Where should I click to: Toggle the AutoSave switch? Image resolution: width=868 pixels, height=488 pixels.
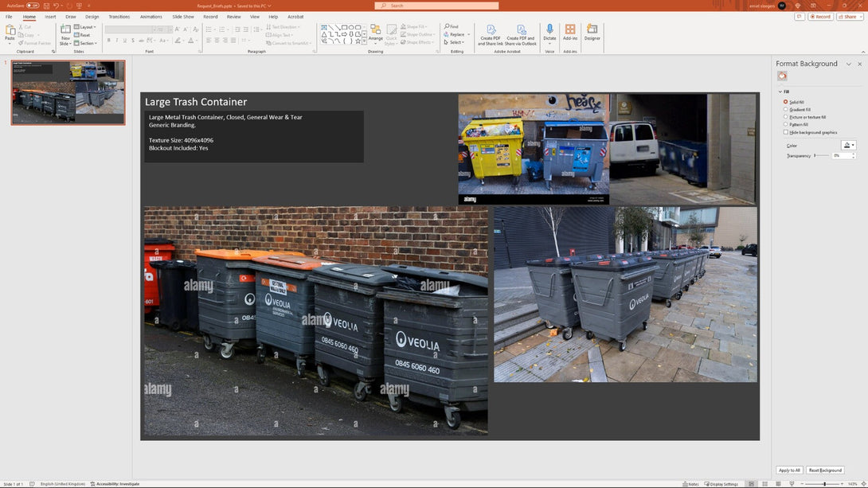[x=33, y=6]
